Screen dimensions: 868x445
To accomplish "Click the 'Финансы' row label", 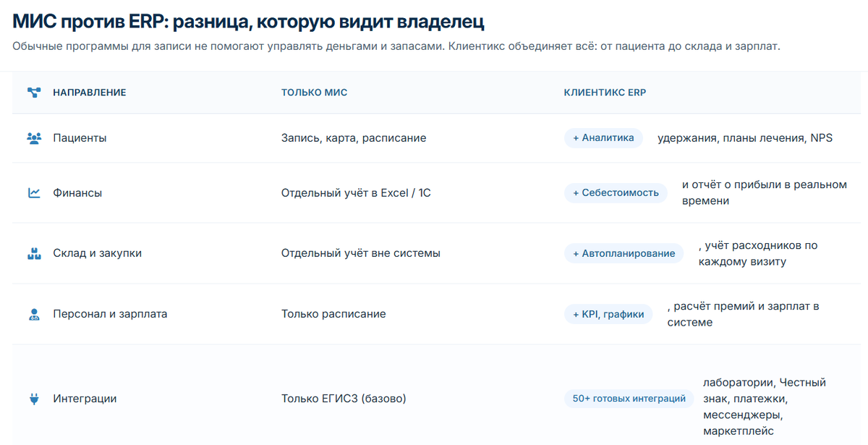I will (x=77, y=193).
